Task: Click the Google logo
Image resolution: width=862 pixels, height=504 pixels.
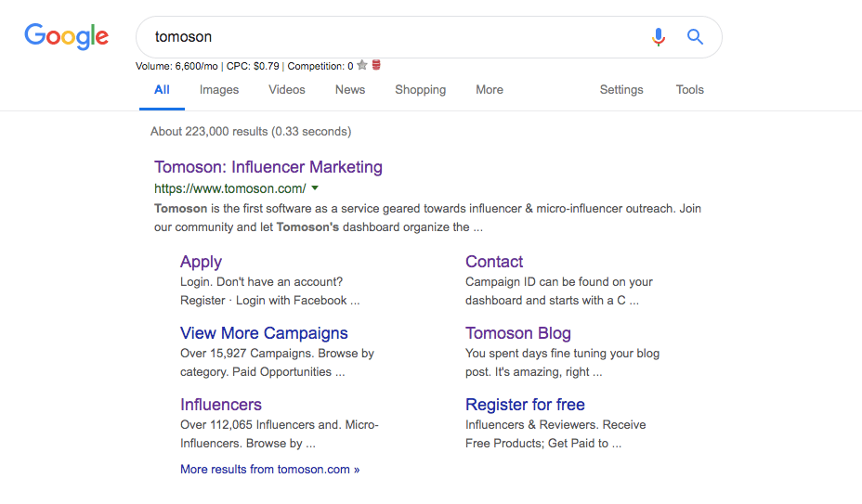Action: click(67, 37)
